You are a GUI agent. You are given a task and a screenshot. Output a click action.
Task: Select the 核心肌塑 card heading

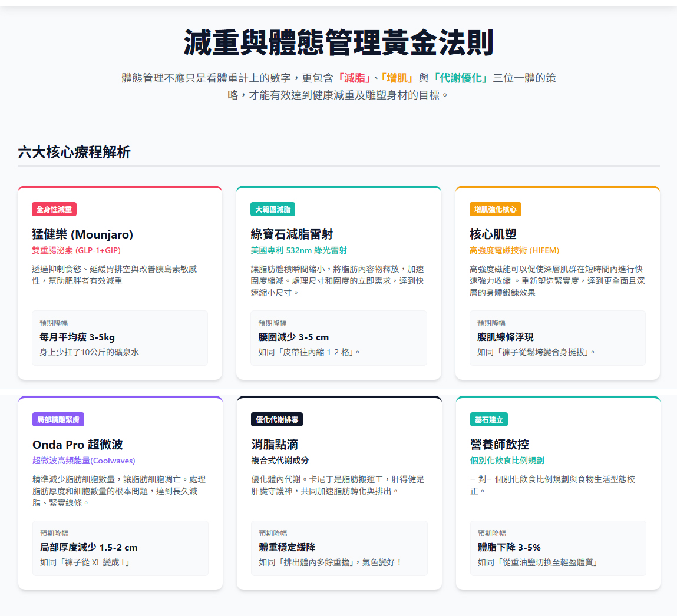coord(493,234)
